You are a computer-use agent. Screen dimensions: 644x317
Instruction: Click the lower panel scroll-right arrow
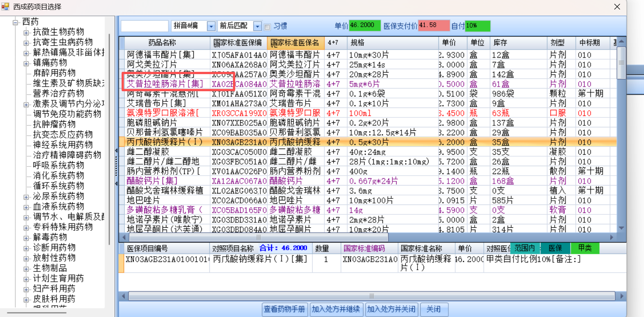622,296
